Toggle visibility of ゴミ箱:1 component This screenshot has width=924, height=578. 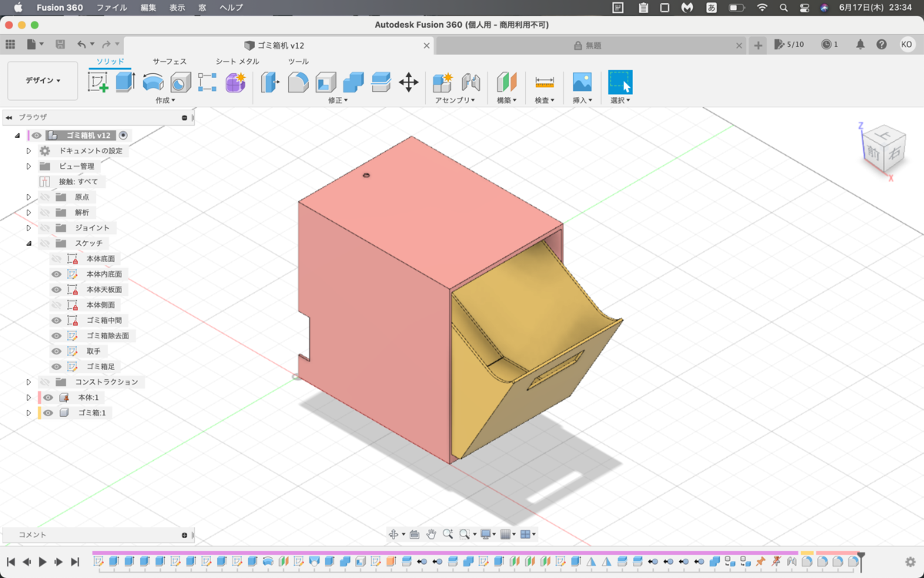[x=48, y=413]
